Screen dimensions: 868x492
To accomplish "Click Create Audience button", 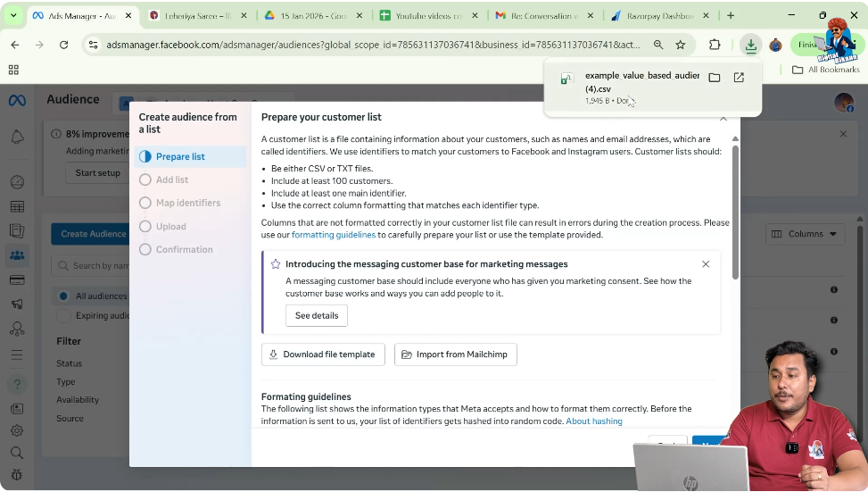I will click(90, 234).
